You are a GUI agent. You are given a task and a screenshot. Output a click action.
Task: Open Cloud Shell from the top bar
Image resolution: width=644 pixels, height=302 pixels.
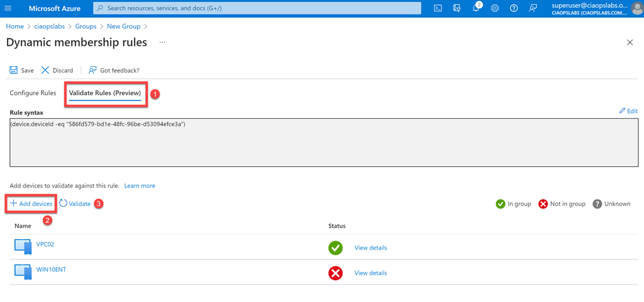pos(438,8)
